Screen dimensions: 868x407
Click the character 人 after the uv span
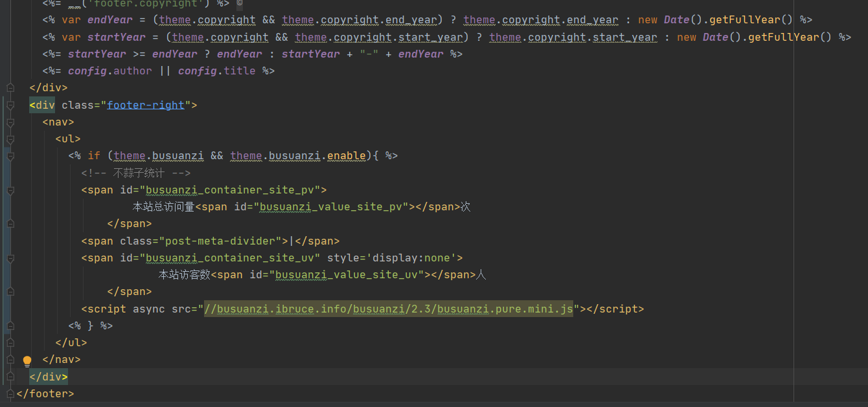point(481,274)
